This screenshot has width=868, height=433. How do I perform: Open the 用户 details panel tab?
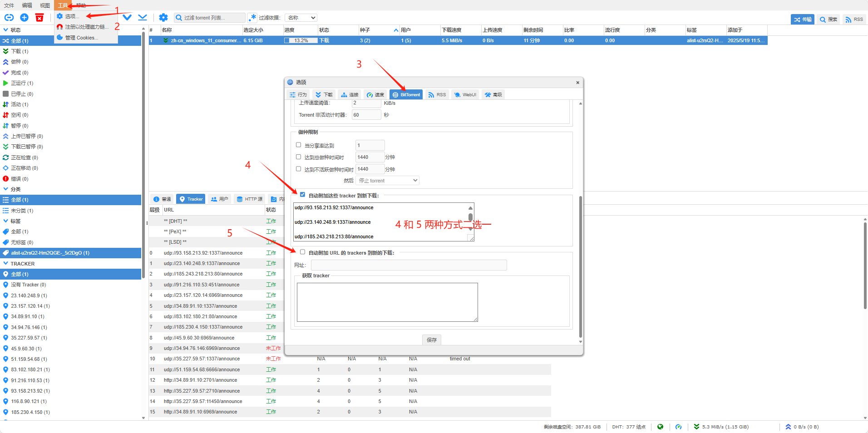pyautogui.click(x=219, y=199)
